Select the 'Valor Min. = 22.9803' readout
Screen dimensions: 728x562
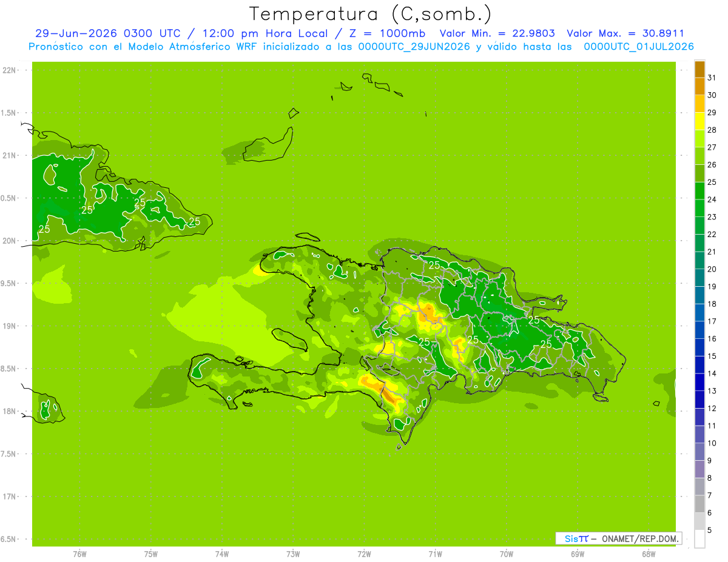point(497,34)
